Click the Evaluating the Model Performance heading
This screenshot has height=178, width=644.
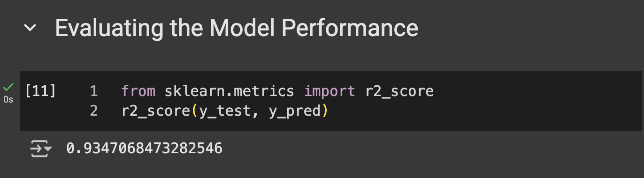pos(237,28)
